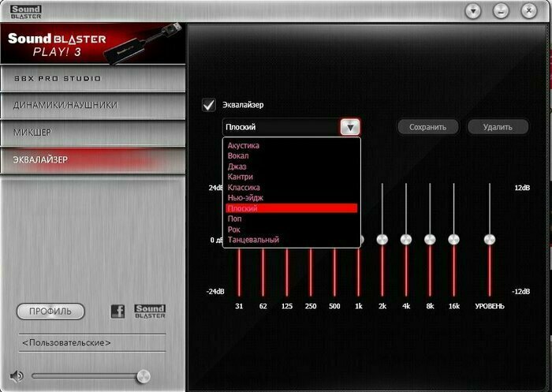Select the ЭКВАЛАЙЗЕР tab
This screenshot has height=392, width=552.
[92, 160]
